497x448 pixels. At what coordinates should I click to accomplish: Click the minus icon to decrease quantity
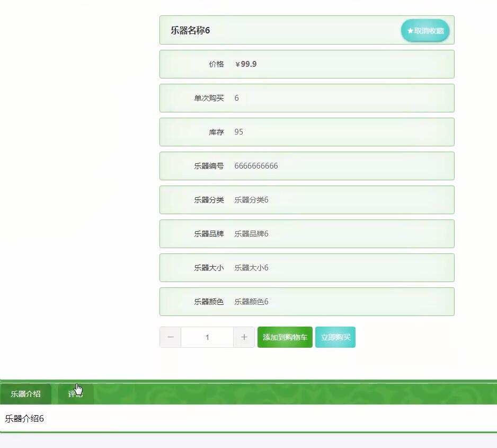pyautogui.click(x=170, y=337)
